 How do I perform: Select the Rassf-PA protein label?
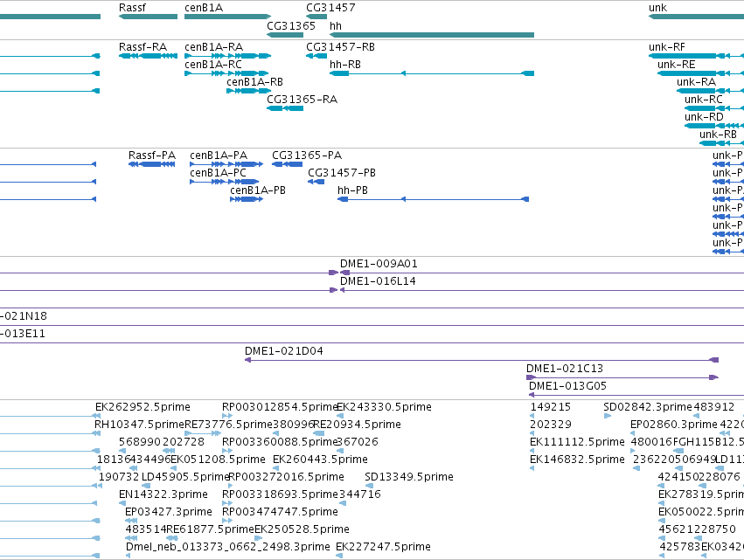[152, 156]
